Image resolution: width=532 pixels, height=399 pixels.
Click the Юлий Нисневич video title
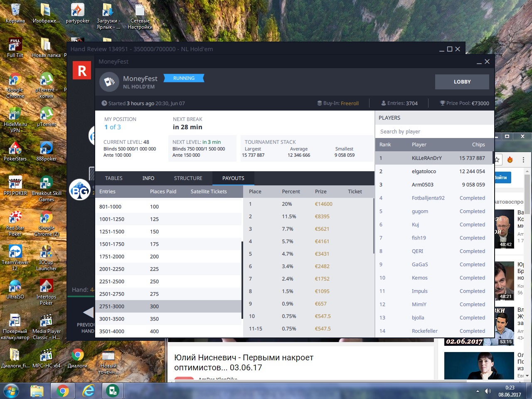pyautogui.click(x=244, y=362)
